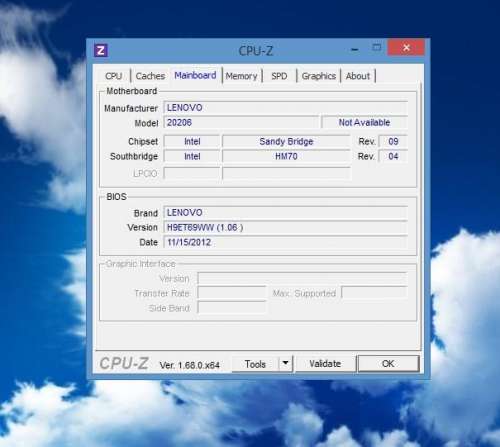Open the Caches tab
This screenshot has height=447, width=500.
point(150,76)
